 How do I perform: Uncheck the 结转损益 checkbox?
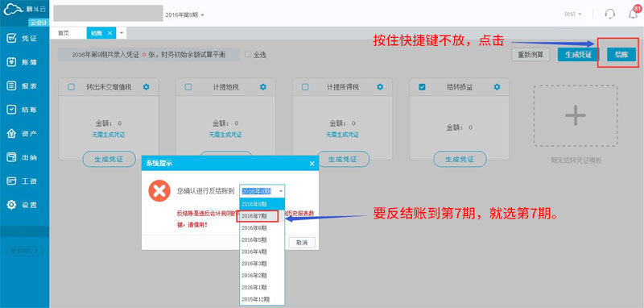click(422, 87)
